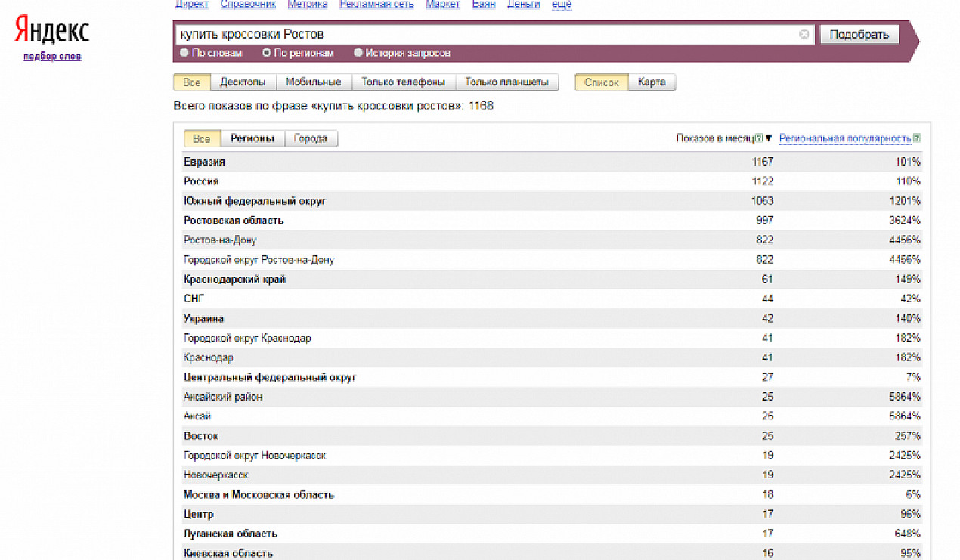This screenshot has height=560, width=960.
Task: Click the 3624% popularity value
Action: (x=906, y=221)
